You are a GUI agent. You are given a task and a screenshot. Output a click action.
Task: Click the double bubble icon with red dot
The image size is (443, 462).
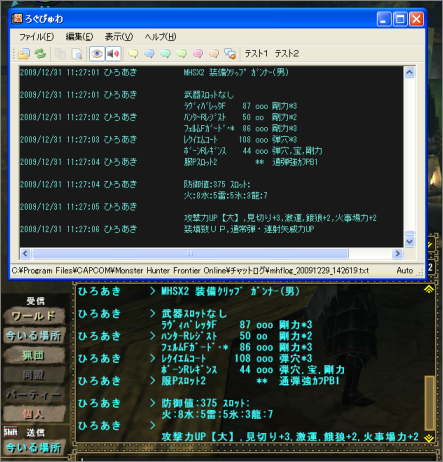point(230,54)
